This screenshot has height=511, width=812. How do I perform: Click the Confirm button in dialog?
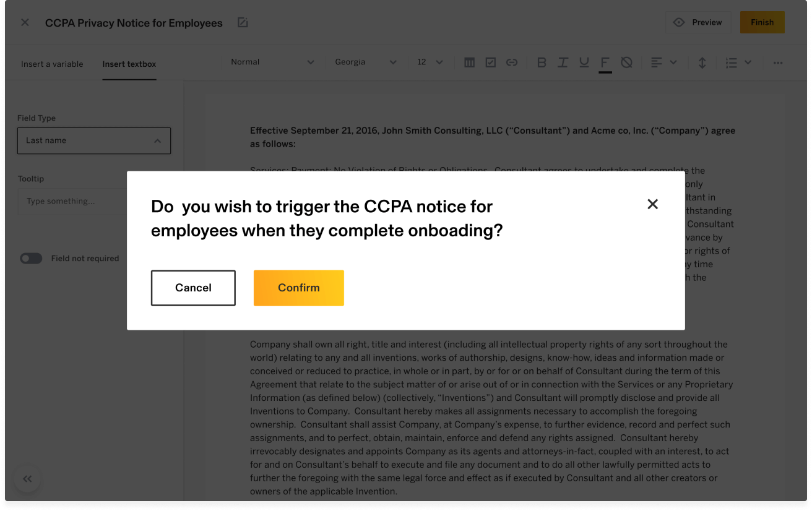(x=299, y=288)
